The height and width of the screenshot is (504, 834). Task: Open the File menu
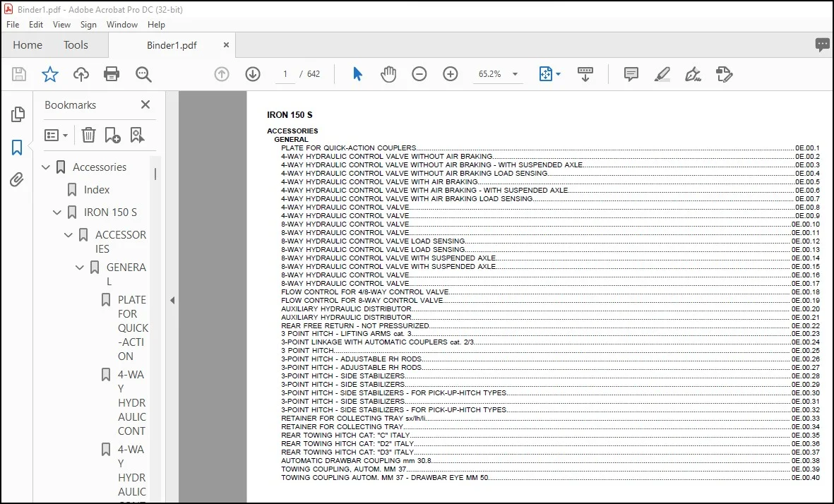13,25
